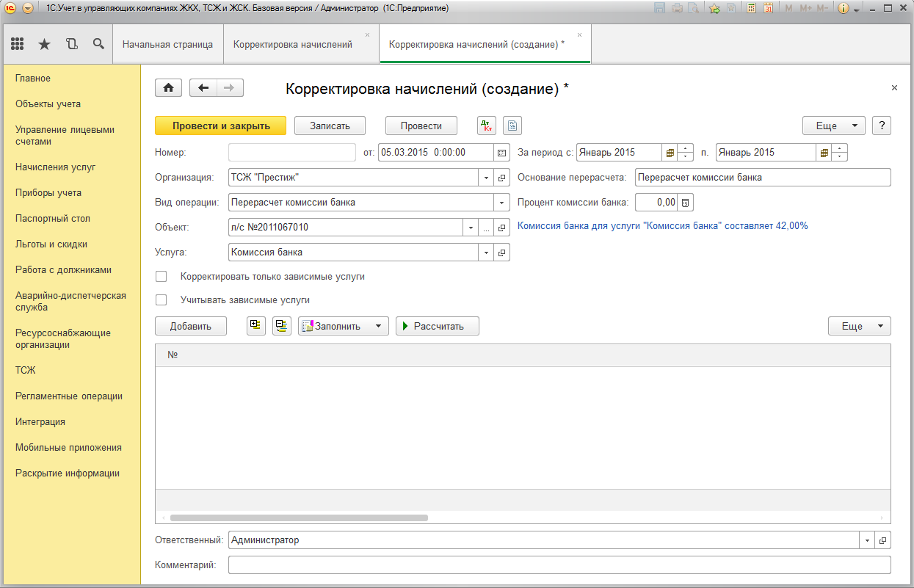The width and height of the screenshot is (914, 588).
Task: Open the history icon in the top panel
Action: point(71,44)
